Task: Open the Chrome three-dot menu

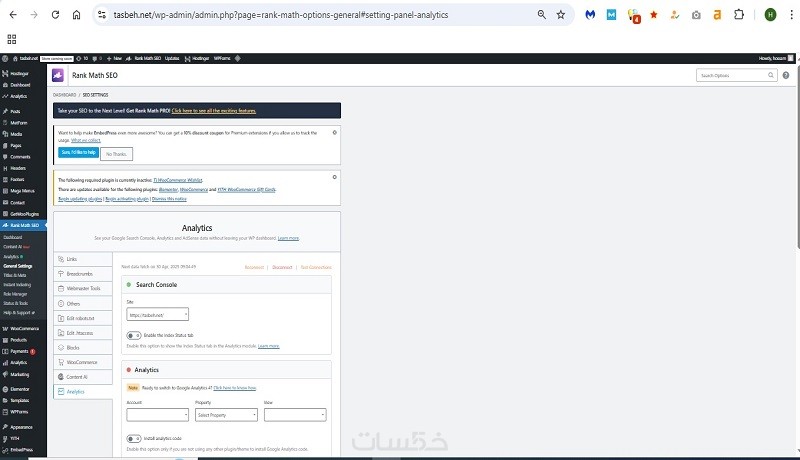Action: 791,15
